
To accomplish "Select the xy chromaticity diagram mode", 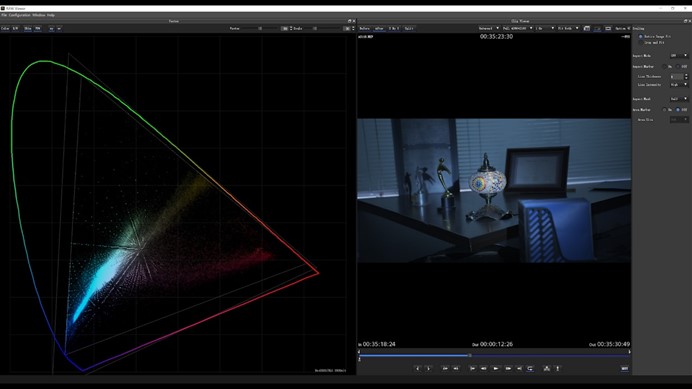I will (x=52, y=28).
